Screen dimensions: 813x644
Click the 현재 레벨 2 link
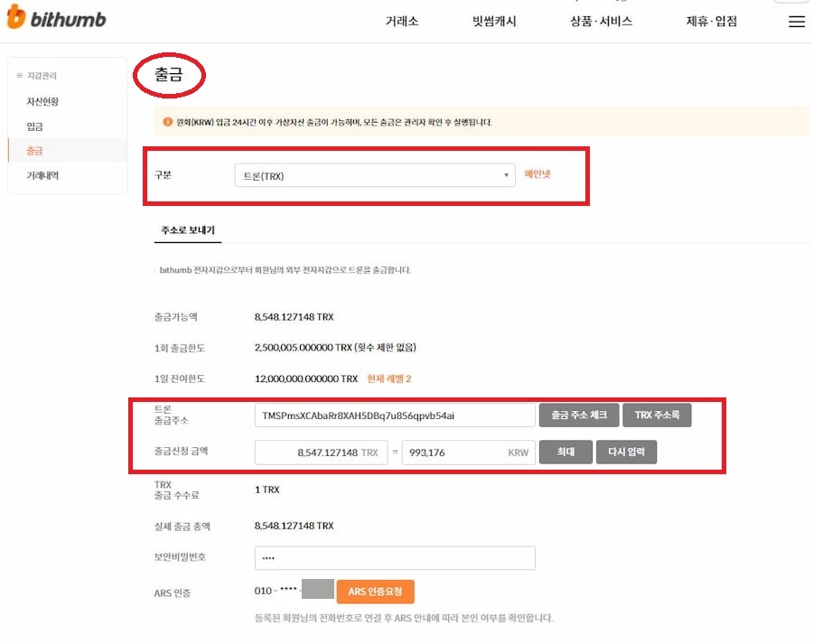(x=388, y=378)
